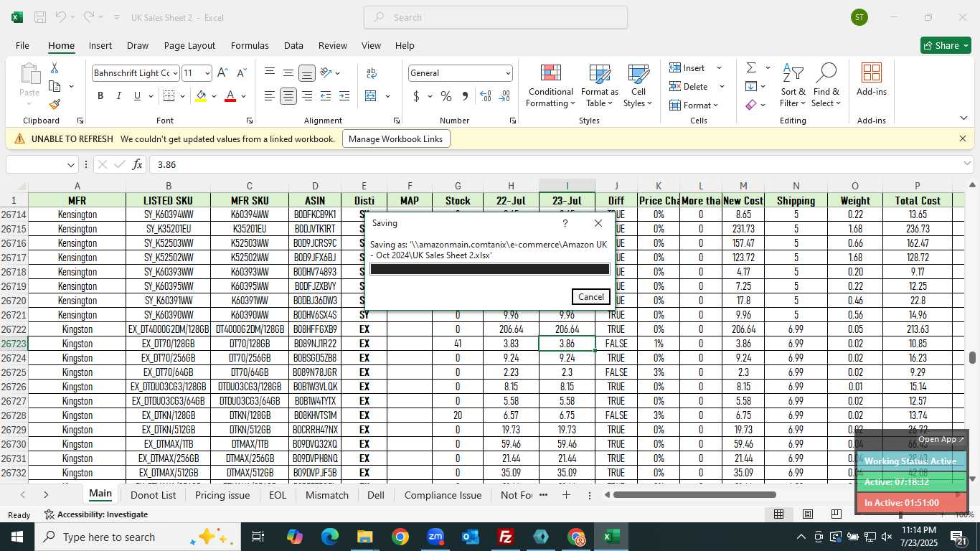Open the Font Color dropdown arrow
Viewport: 980px width, 551px height.
[x=243, y=96]
